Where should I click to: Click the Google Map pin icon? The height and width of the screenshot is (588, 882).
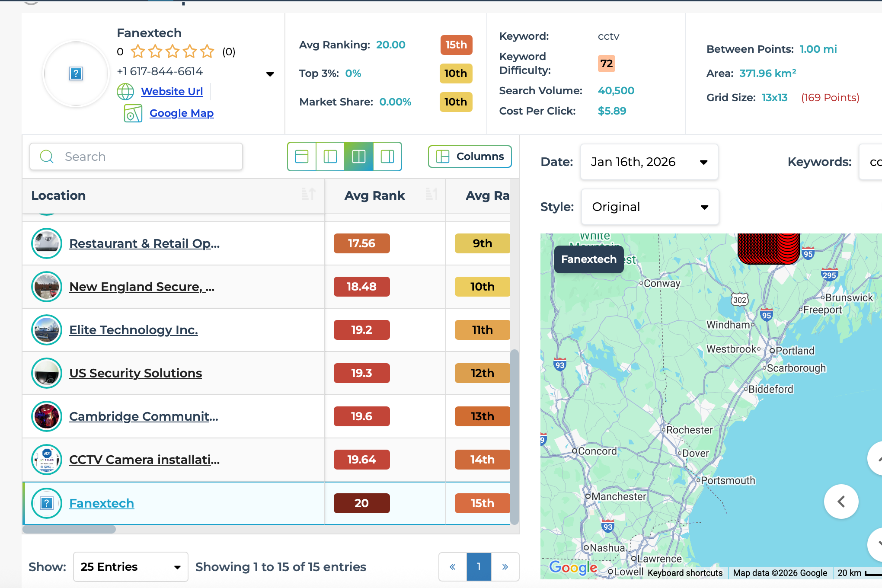(x=133, y=113)
